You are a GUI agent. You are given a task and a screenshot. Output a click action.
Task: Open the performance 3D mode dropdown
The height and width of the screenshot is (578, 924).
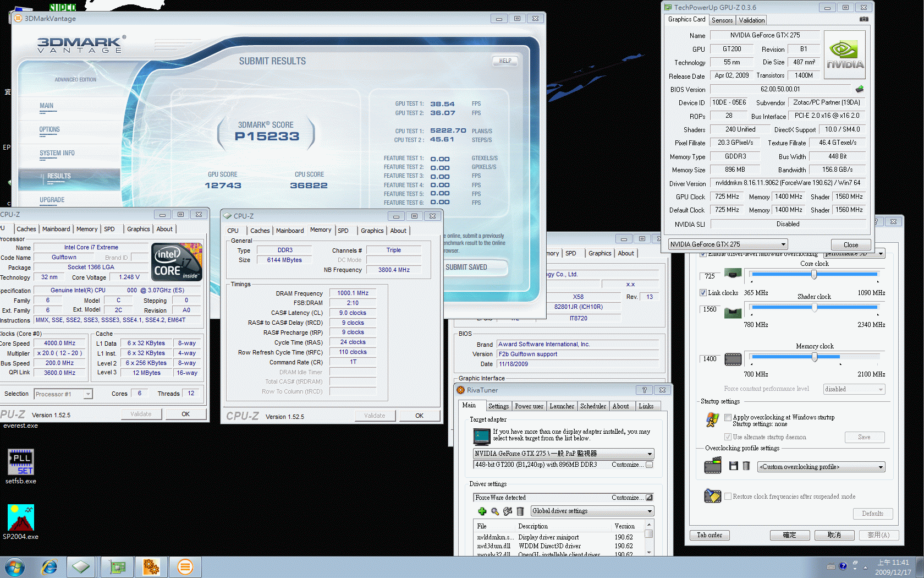pyautogui.click(x=854, y=254)
